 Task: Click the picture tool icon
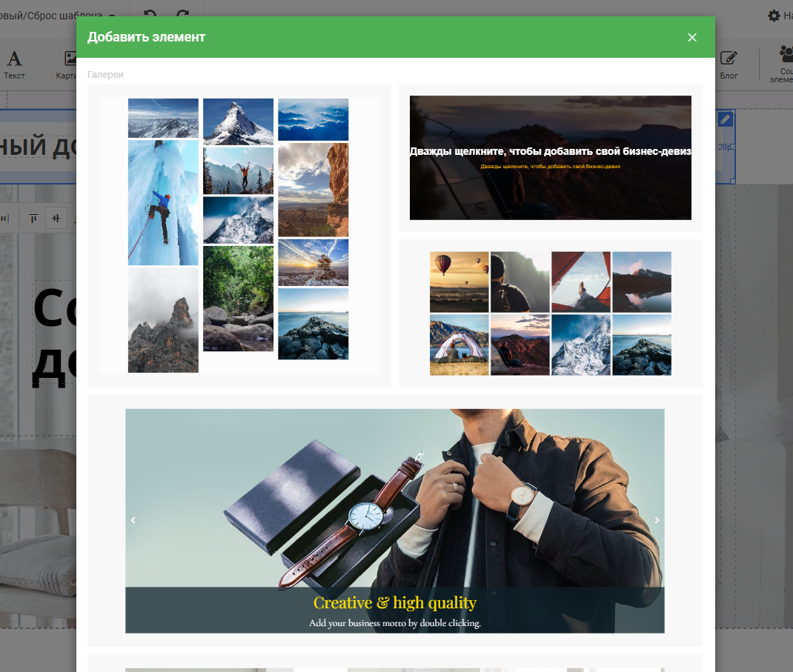click(x=70, y=59)
